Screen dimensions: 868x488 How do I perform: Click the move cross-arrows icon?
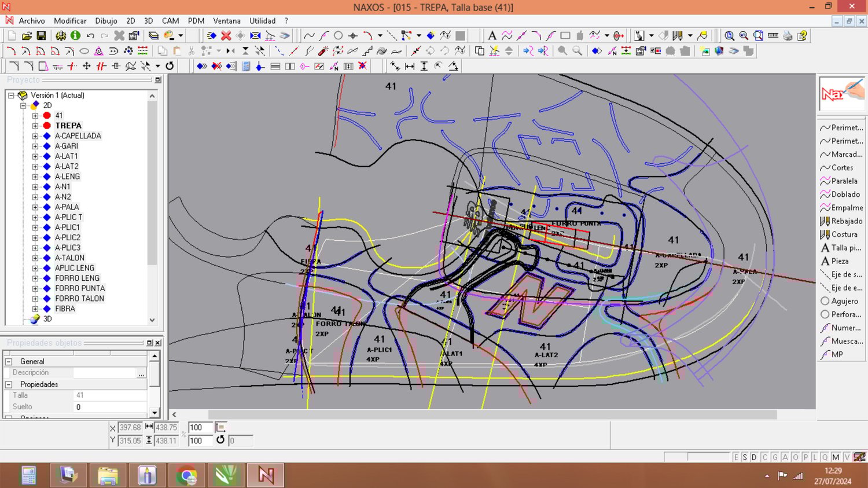coord(87,66)
